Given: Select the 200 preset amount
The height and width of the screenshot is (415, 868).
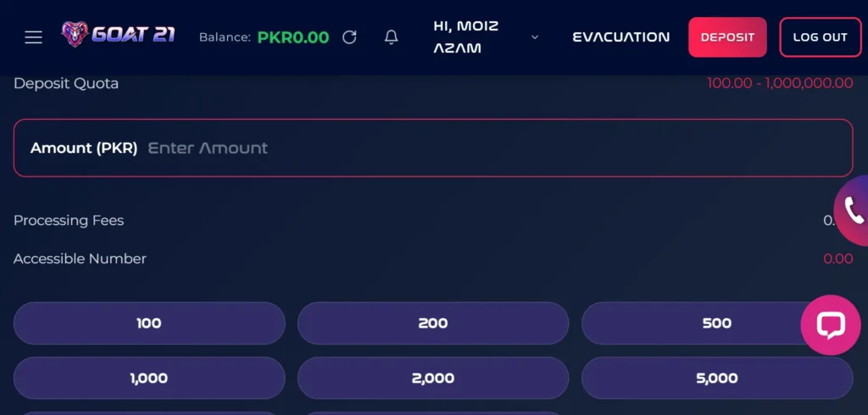Looking at the screenshot, I should (433, 323).
